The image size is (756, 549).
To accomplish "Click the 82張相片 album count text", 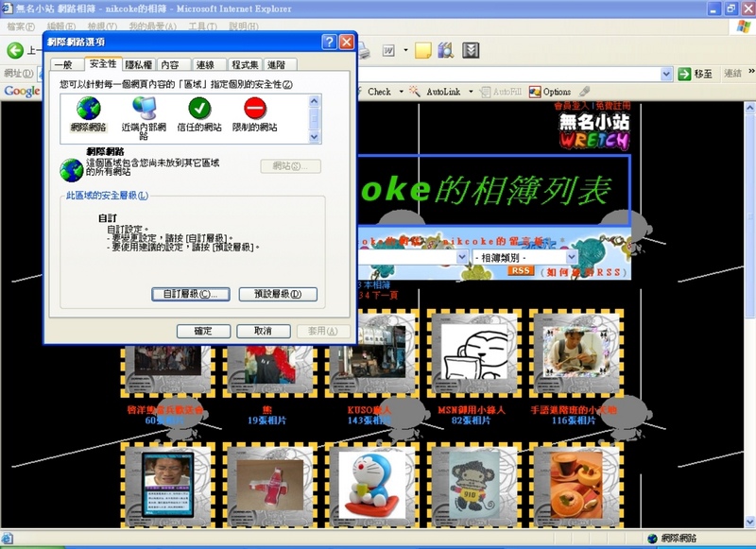I will [x=471, y=420].
